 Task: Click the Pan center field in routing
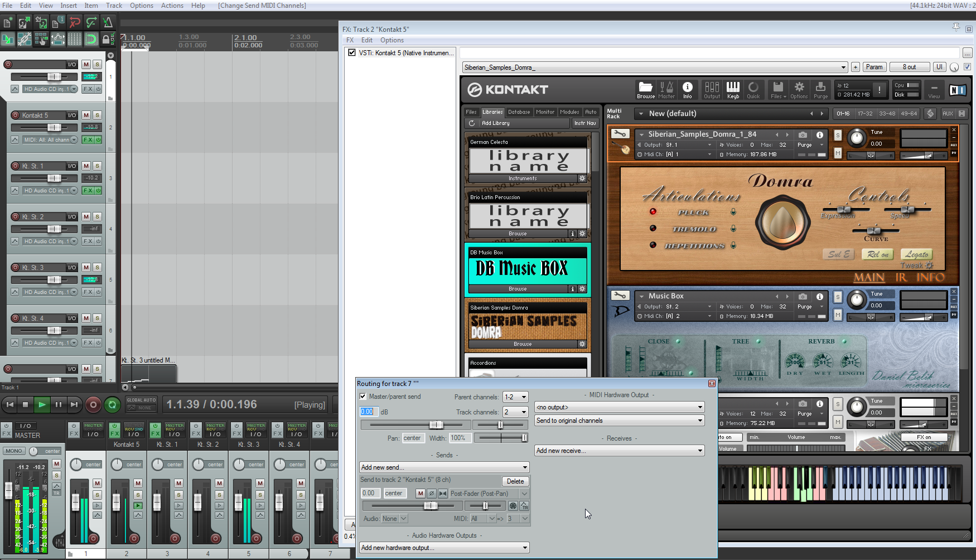[413, 438]
